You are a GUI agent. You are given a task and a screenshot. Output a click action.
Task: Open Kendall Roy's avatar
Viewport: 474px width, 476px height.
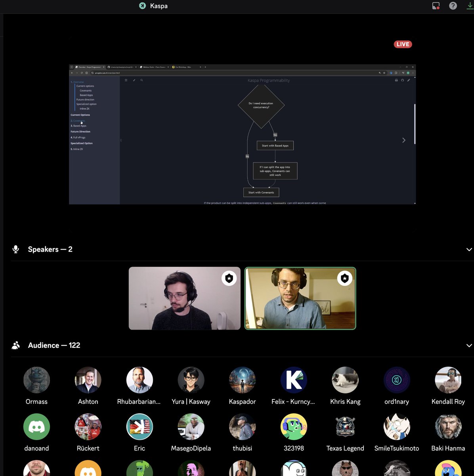(448, 380)
